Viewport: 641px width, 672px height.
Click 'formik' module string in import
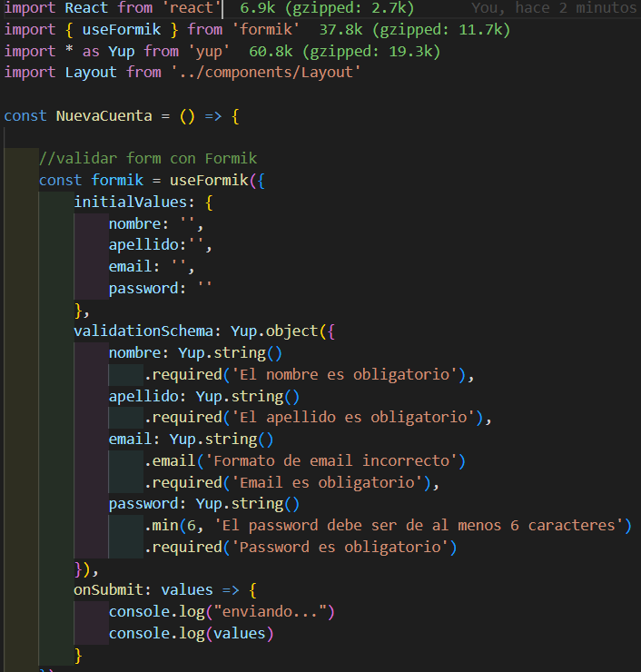(266, 30)
